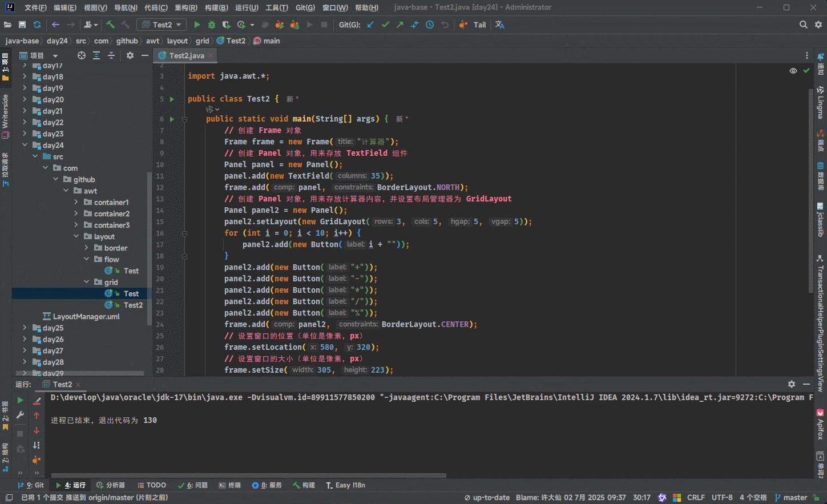
Task: Collapse the grid package node
Action: [87, 282]
